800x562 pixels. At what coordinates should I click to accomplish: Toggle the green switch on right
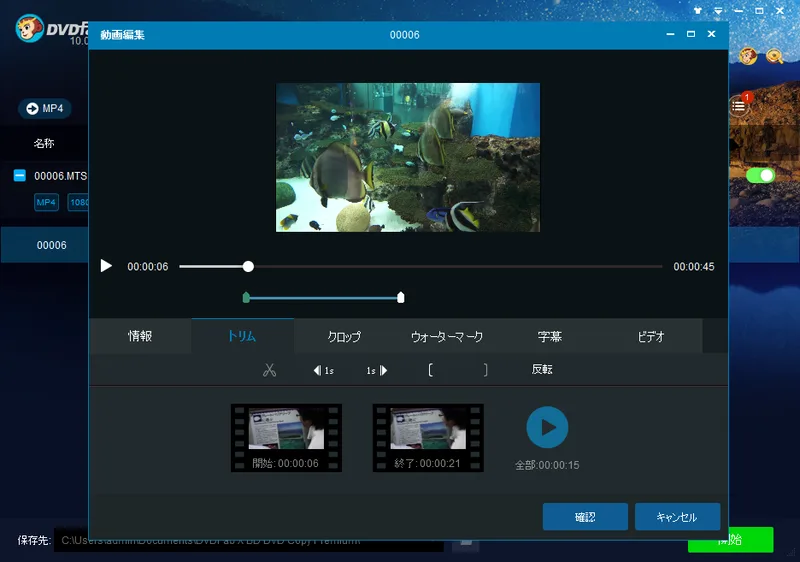[x=761, y=175]
